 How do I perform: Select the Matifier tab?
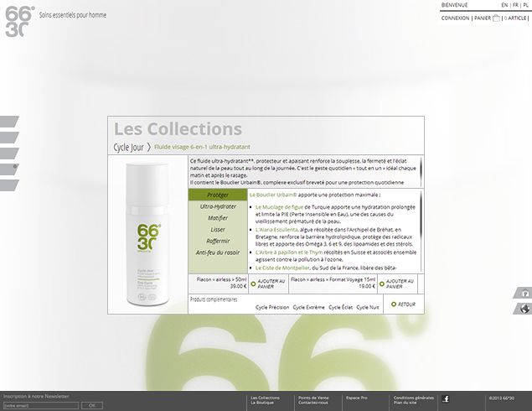[x=218, y=218]
